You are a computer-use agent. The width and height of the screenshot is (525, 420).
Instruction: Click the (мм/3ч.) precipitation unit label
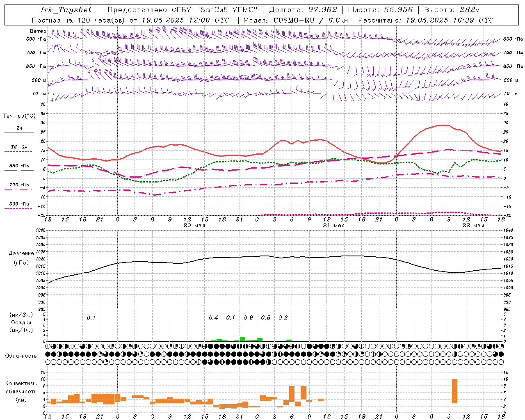click(x=21, y=315)
